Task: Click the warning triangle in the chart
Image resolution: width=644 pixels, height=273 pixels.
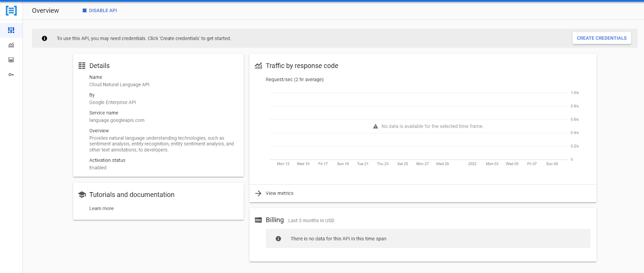Action: point(376,126)
